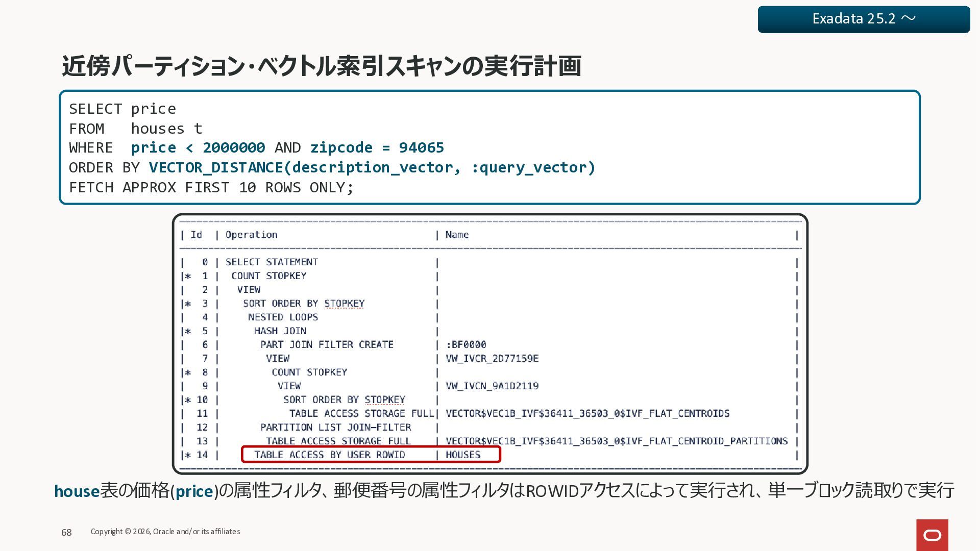Image resolution: width=980 pixels, height=551 pixels.
Task: Click the PARTITION LIST JOIN-FILTER operation
Action: click(x=335, y=428)
